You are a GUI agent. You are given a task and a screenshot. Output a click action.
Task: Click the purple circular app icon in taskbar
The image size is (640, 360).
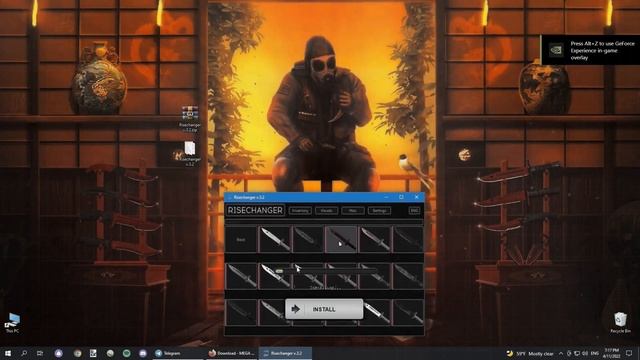(x=59, y=353)
